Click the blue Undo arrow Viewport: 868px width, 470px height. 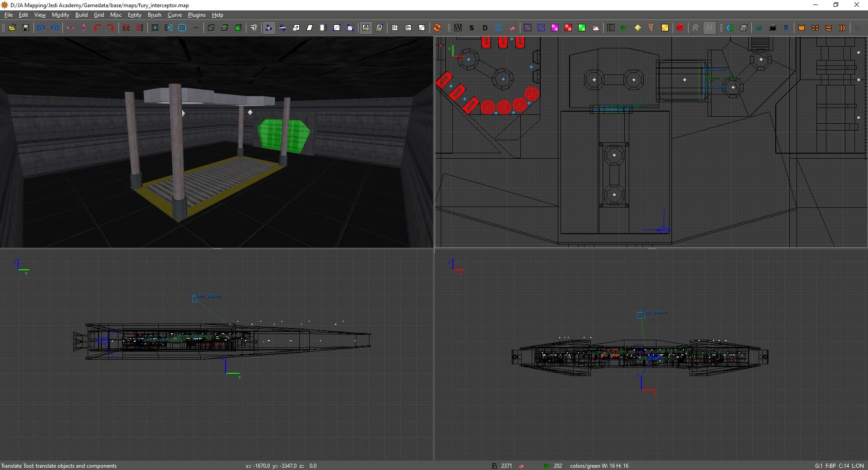(x=41, y=28)
